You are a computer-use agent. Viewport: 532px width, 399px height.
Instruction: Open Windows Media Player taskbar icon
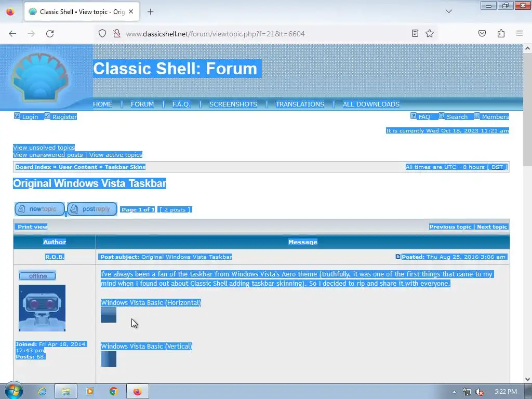(90, 392)
